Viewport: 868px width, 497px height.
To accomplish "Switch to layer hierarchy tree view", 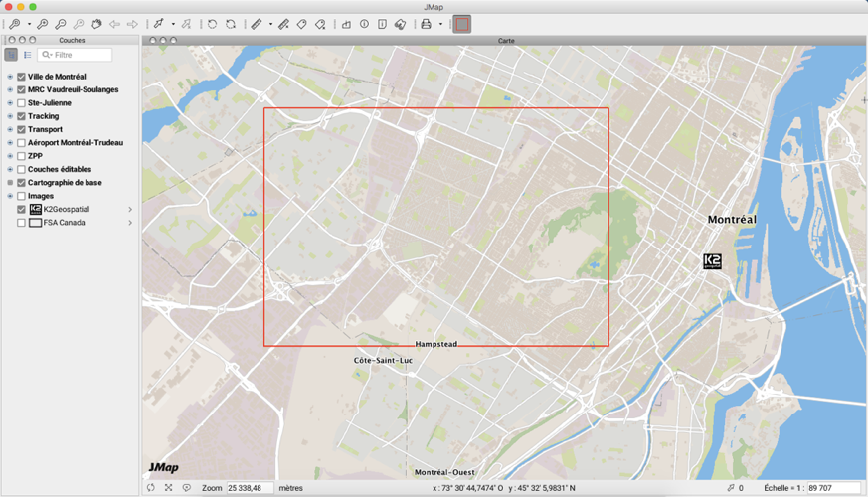I will click(11, 55).
